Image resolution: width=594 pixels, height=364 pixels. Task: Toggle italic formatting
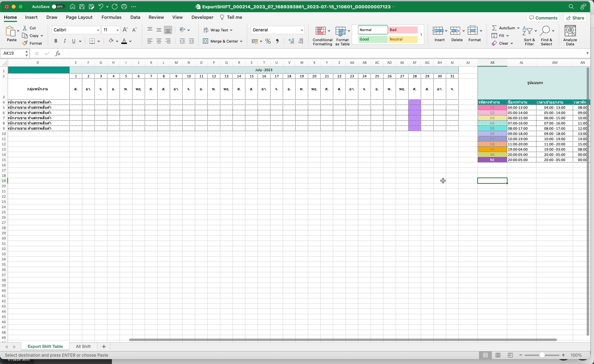[x=65, y=41]
